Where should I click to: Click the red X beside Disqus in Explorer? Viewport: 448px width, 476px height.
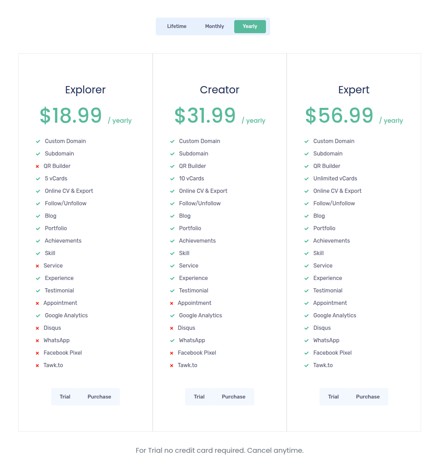37,328
